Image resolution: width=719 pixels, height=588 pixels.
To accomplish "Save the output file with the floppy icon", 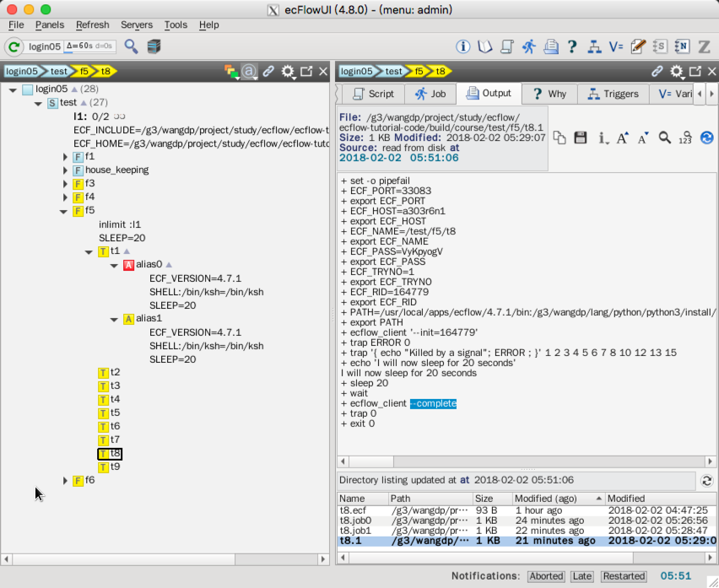I will (581, 138).
